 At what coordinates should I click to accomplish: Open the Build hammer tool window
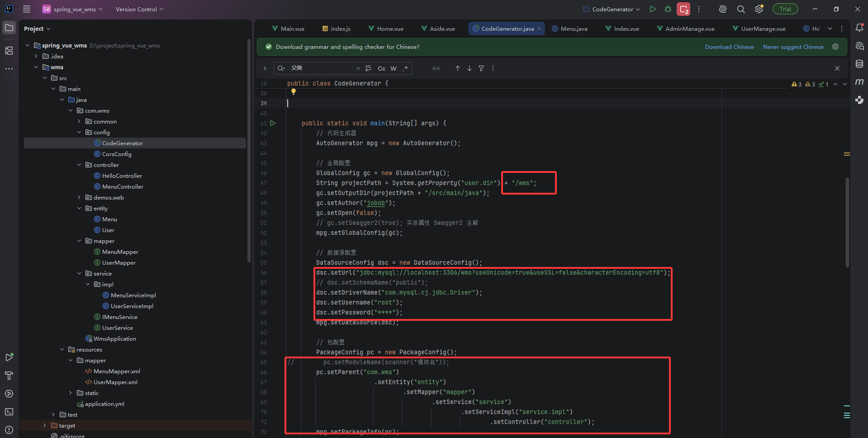9,376
